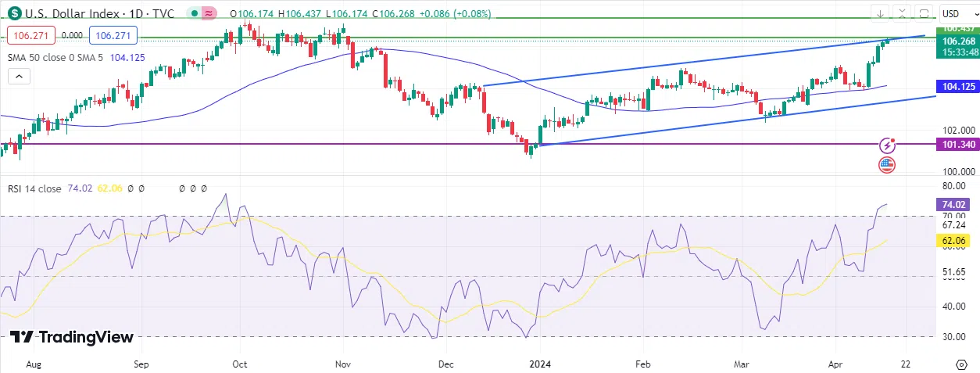Click the lightning bolt event icon
This screenshot has width=980, height=373.
pos(888,145)
